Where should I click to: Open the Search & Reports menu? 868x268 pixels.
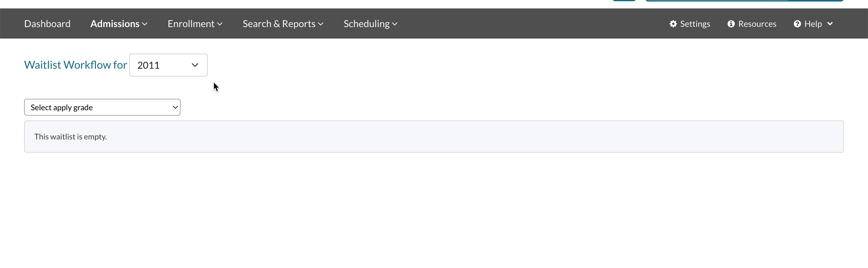coord(279,24)
